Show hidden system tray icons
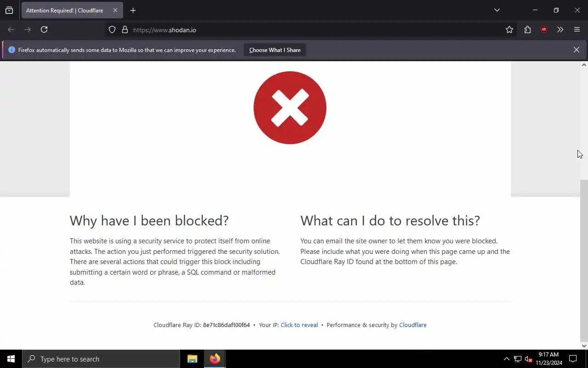Viewport: 588px width, 368px height. pos(506,359)
